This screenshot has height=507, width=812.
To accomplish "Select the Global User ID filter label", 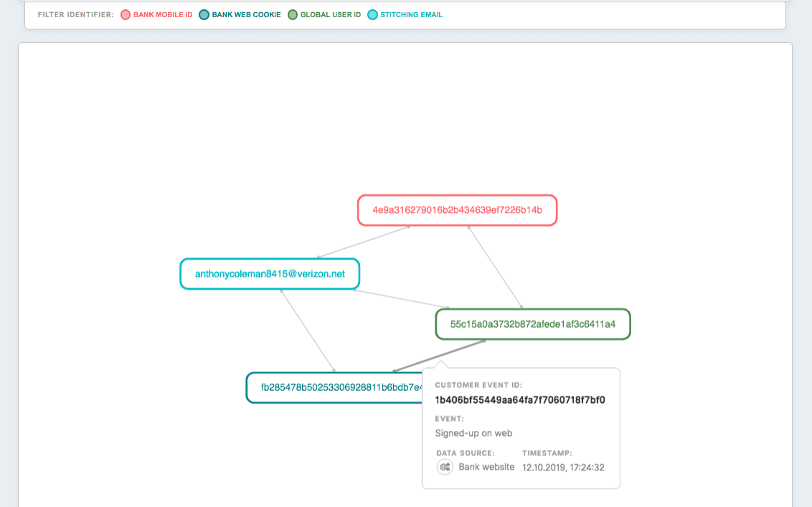I will pyautogui.click(x=330, y=14).
